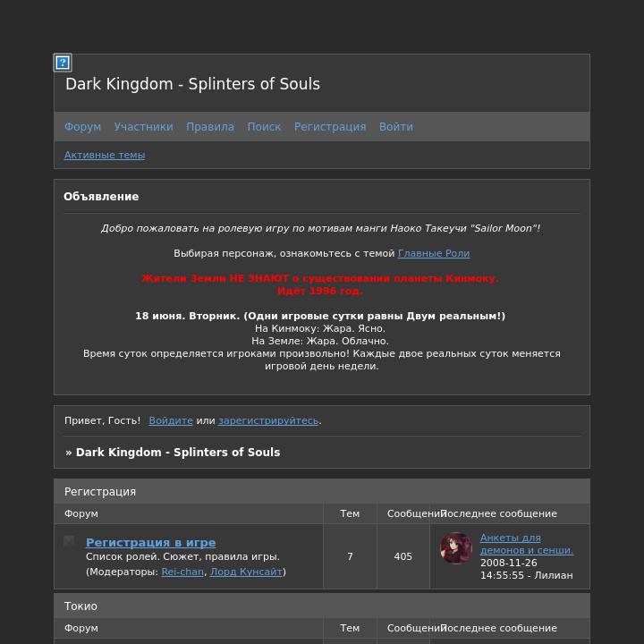View moderator Лорд Кунсайт's profile
This screenshot has height=644, width=644.
click(246, 572)
